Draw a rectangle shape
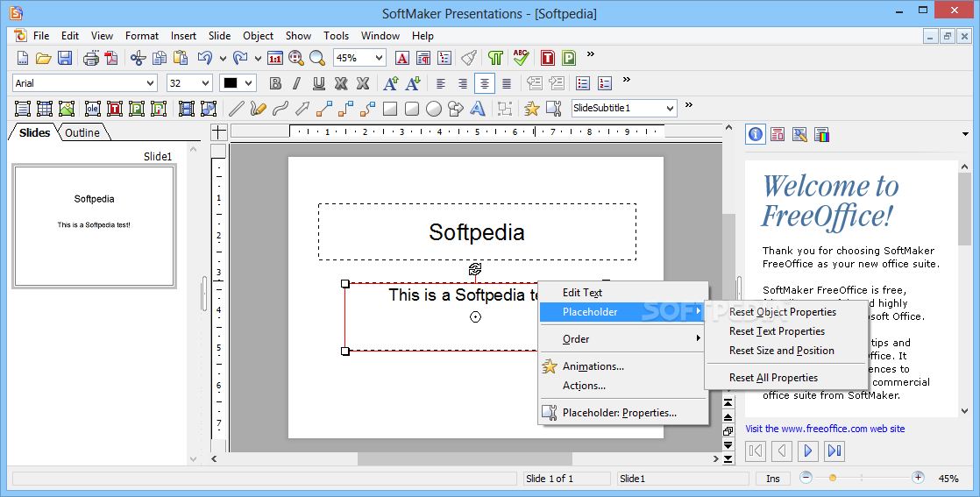Screen dimensions: 980x497 (x=390, y=108)
